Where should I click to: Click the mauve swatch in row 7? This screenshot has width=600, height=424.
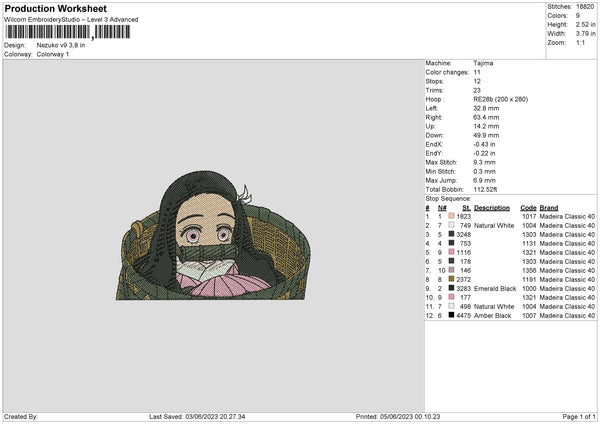(451, 270)
